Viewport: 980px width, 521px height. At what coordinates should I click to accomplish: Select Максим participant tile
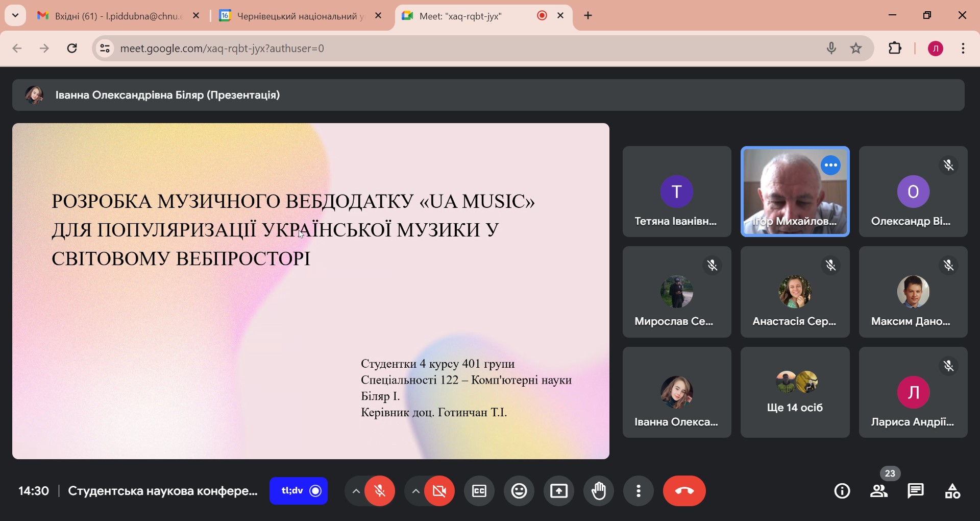click(x=913, y=292)
